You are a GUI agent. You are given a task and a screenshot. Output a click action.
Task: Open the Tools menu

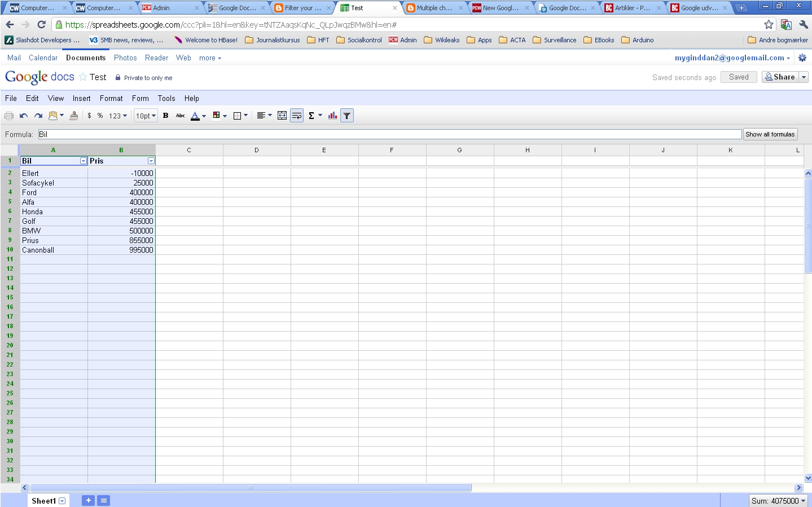[166, 98]
